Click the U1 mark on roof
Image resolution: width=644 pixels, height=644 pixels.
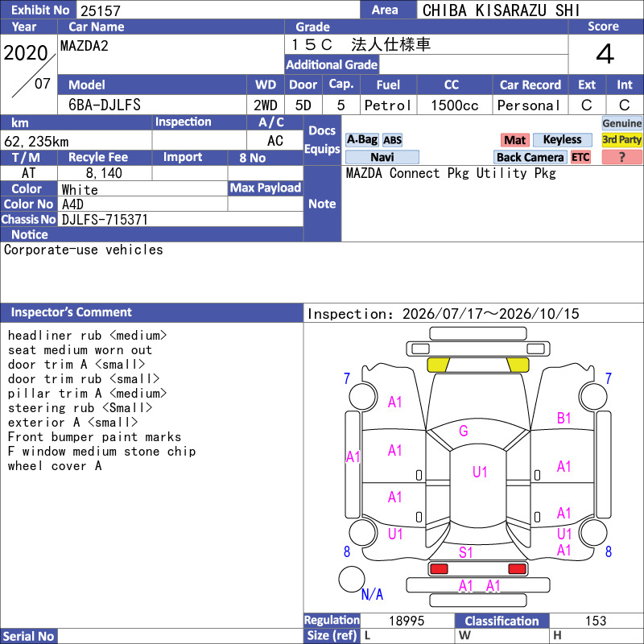pyautogui.click(x=479, y=472)
